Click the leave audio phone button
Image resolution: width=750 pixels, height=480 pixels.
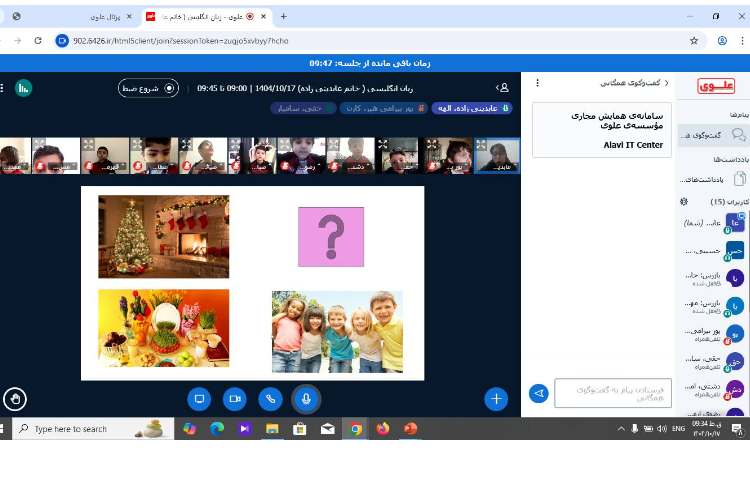point(270,399)
